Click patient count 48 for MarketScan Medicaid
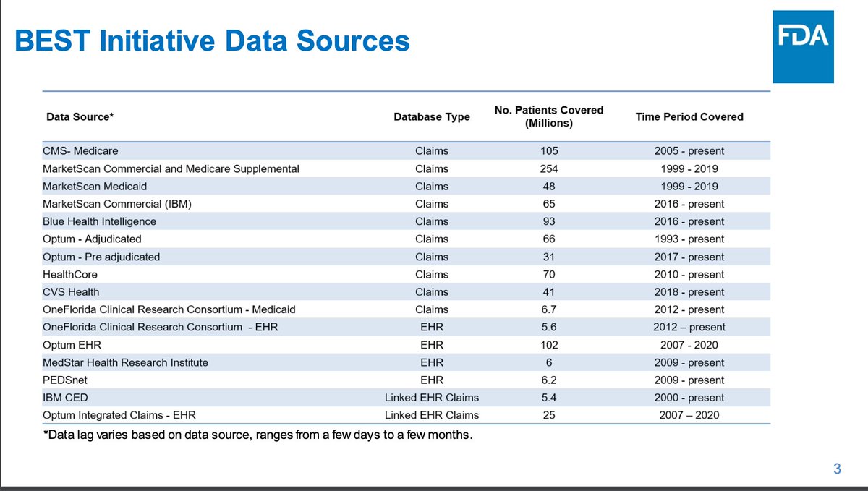The width and height of the screenshot is (868, 491). point(549,186)
